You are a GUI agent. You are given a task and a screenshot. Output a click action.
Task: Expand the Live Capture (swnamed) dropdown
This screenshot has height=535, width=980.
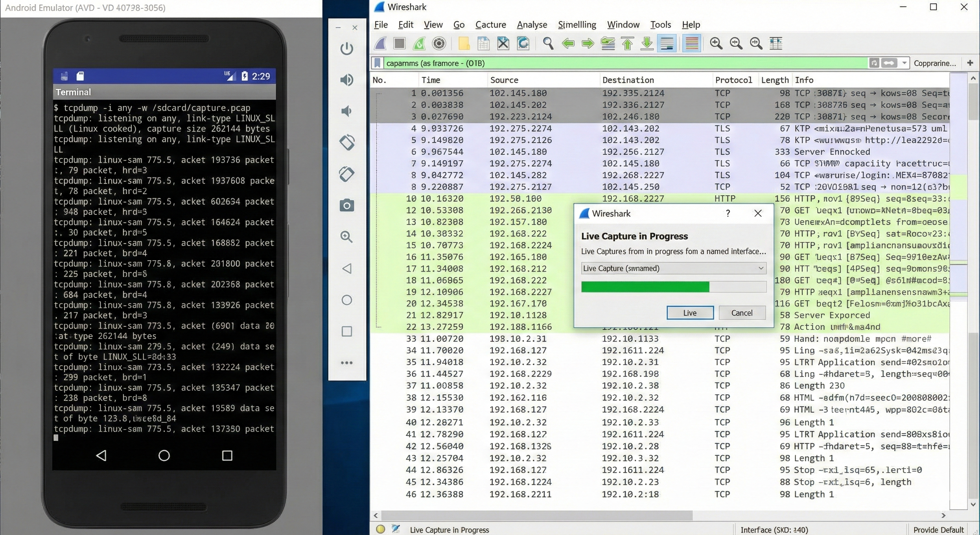click(760, 268)
